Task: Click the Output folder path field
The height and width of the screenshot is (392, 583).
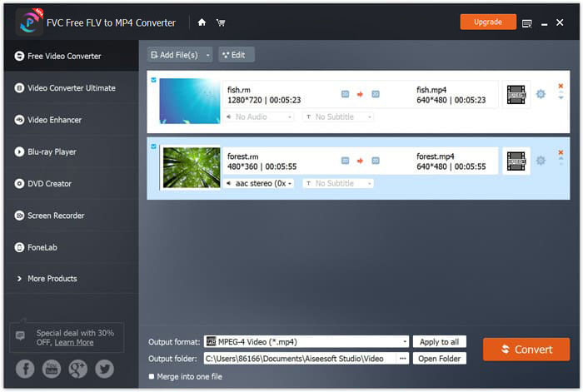Action: point(300,359)
